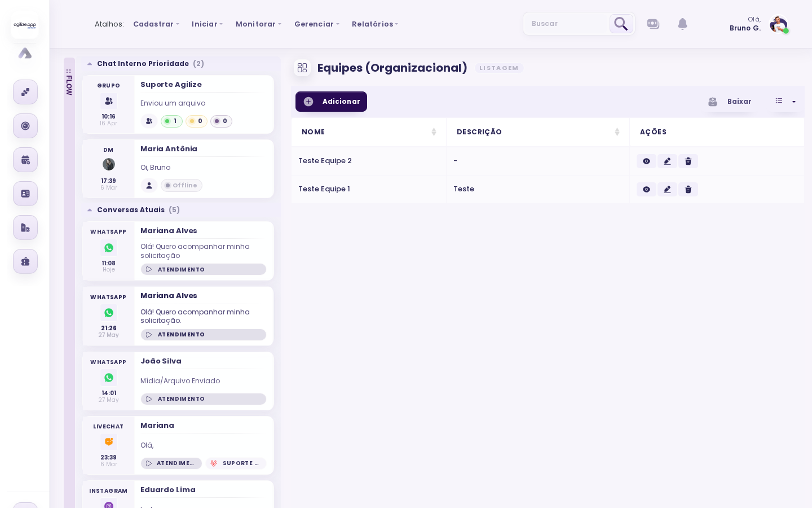Open the Iniciar menu
Screen dimensions: 812x508
click(x=207, y=24)
